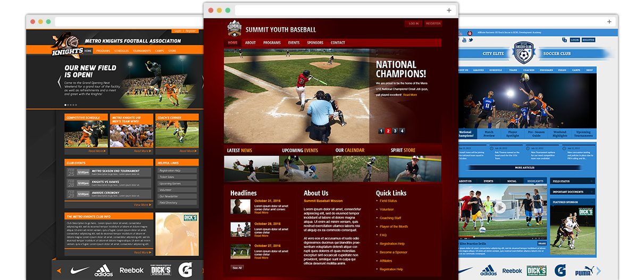Viewport: 644px width, 280px height.
Task: Click the Reebok logo in Knights sponsor bar
Action: click(131, 270)
